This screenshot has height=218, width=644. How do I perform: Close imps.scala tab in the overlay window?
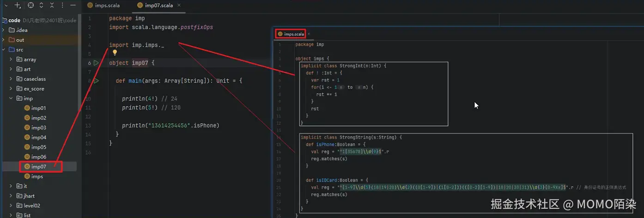click(x=309, y=34)
